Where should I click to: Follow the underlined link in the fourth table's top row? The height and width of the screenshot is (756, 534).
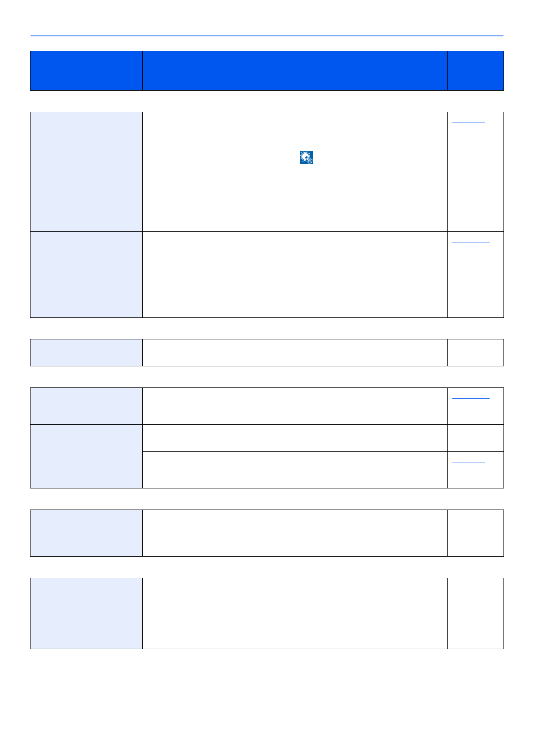pos(471,398)
